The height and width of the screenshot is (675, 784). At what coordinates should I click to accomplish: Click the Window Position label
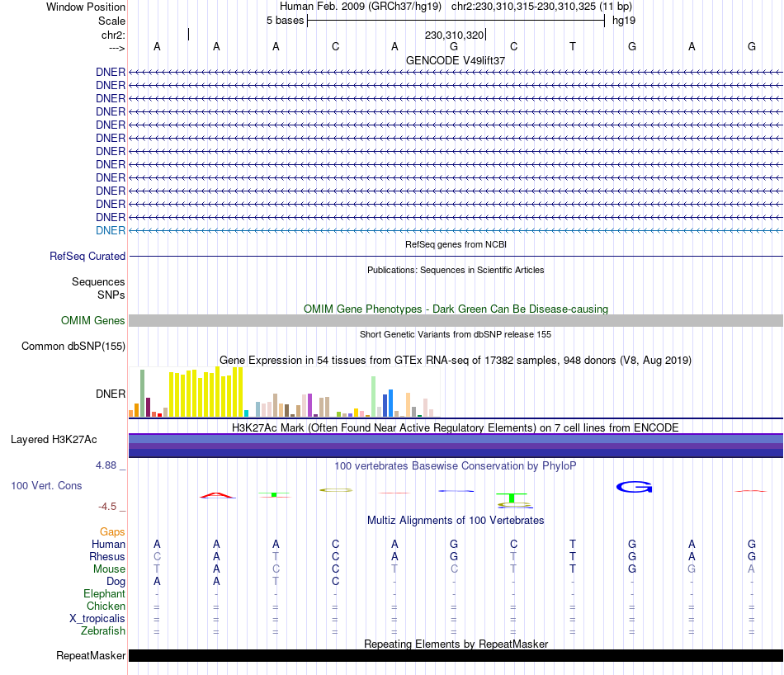[x=86, y=7]
